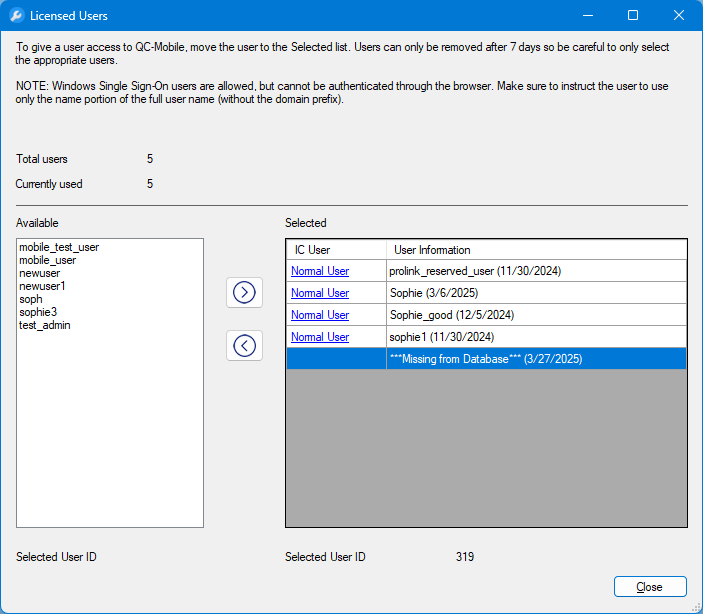Viewport: 703px width, 614px height.
Task: Click the User Information column header
Action: (x=536, y=250)
